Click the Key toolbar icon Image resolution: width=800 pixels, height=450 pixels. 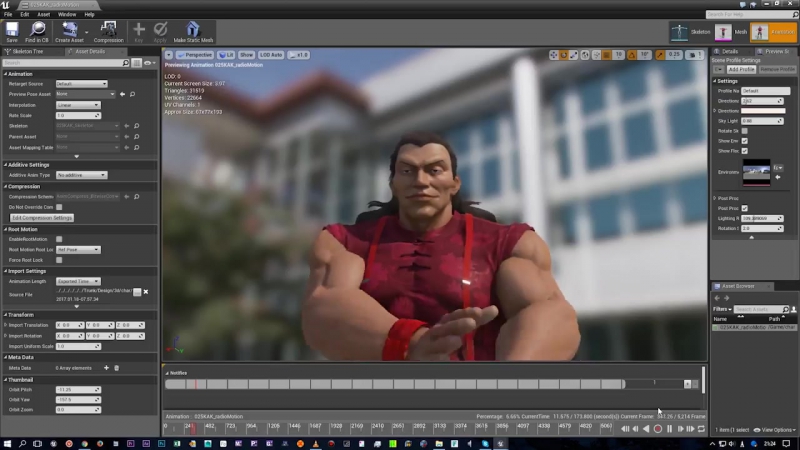coord(138,32)
